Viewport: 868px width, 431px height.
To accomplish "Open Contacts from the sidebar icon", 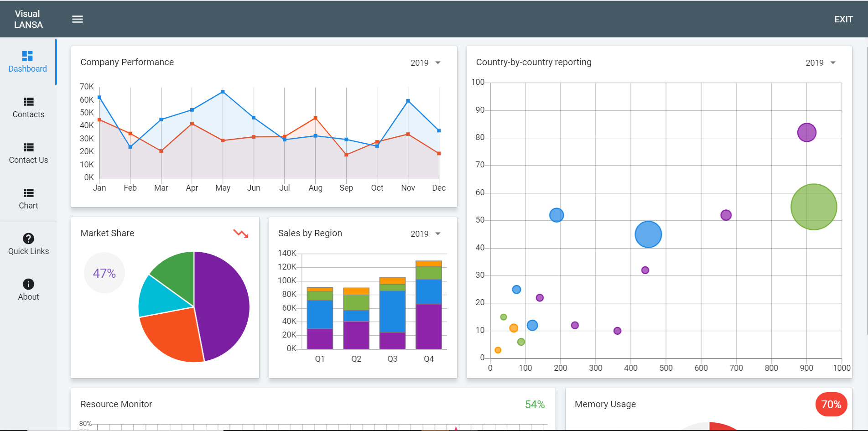I will (x=28, y=102).
